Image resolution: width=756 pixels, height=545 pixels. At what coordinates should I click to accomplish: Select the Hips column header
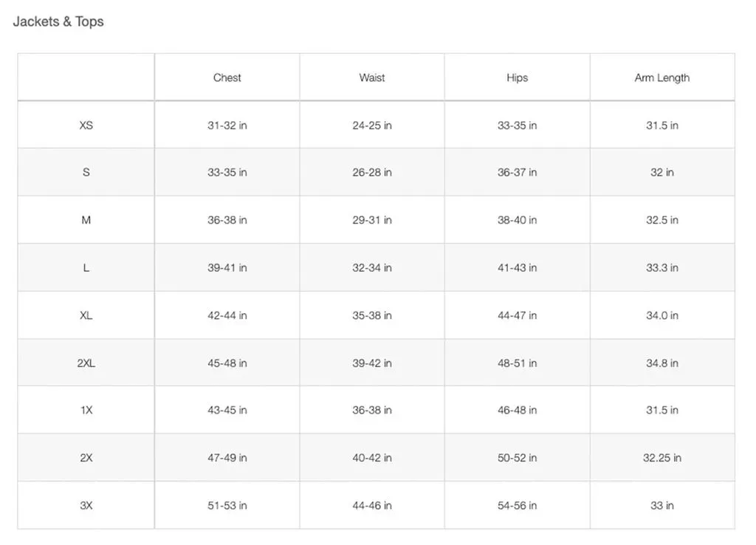pos(517,78)
